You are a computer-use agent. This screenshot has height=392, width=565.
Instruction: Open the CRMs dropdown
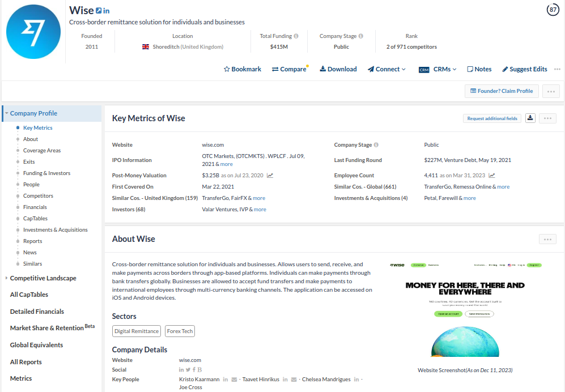coord(445,69)
